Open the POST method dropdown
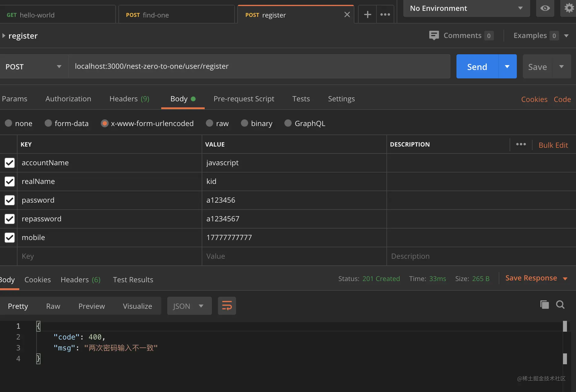This screenshot has width=576, height=392. [x=34, y=67]
